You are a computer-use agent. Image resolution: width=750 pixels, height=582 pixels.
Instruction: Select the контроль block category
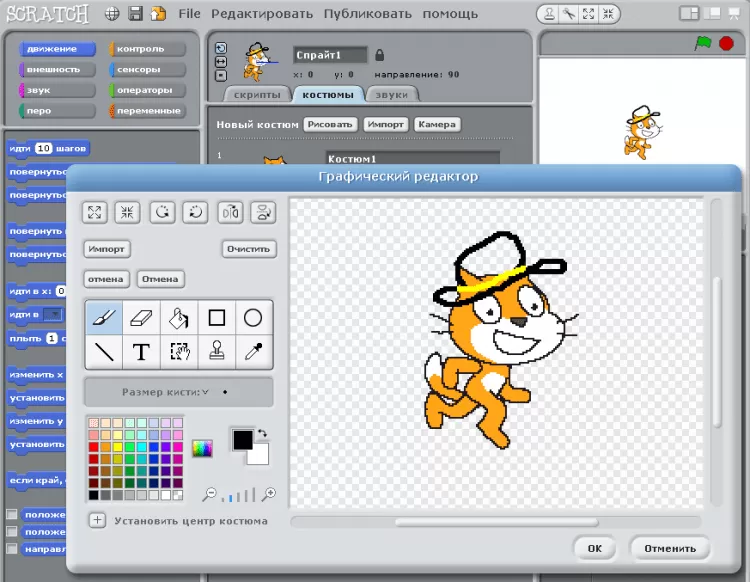pos(147,49)
